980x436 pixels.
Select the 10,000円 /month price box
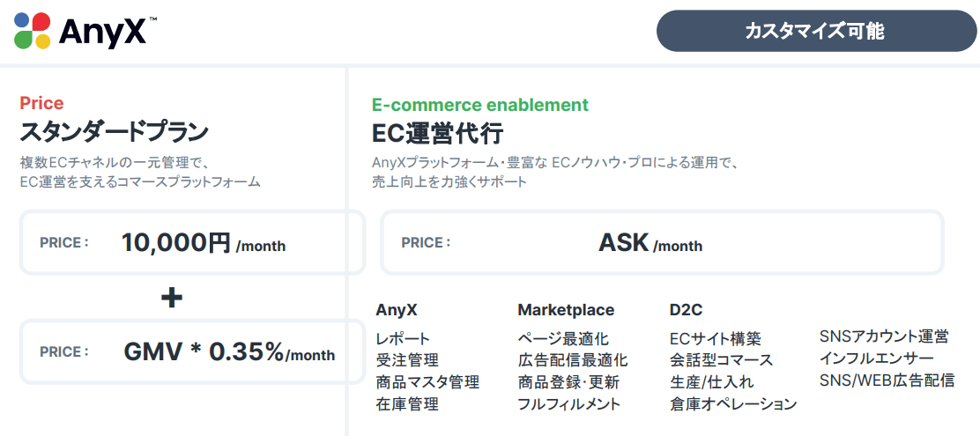coord(192,243)
